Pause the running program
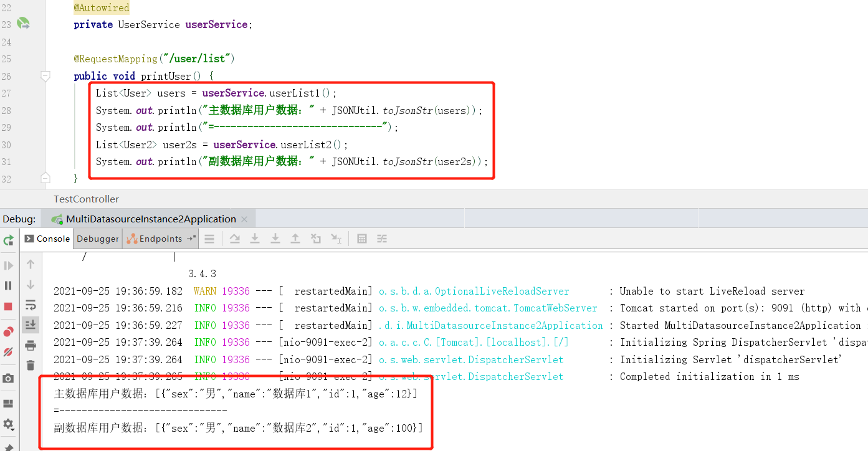Viewport: 868px width, 451px height. coord(9,285)
